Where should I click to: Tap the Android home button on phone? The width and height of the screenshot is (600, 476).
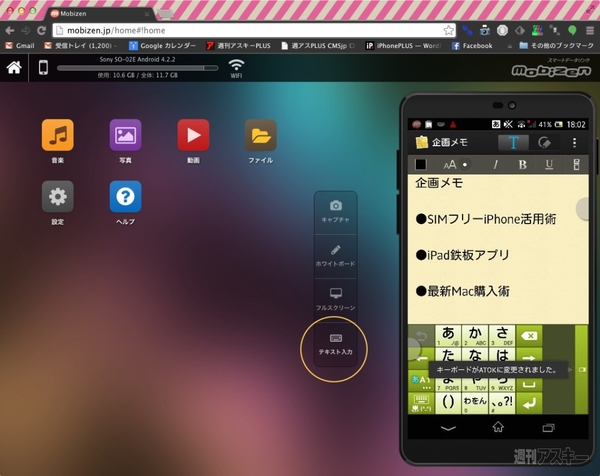[498, 427]
